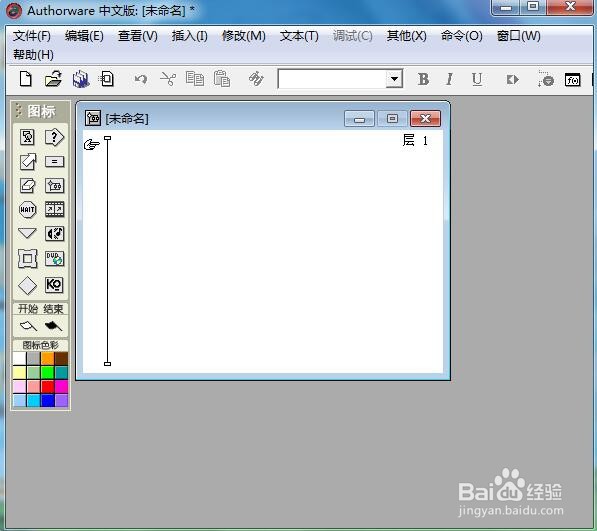Open the 其他(X) menu
Screen dimensions: 597x531
point(406,36)
